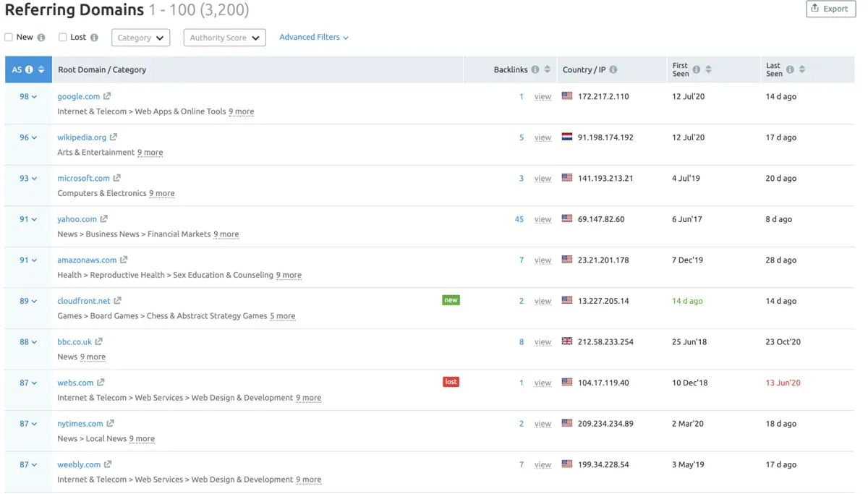Open external link icon next to google.com
Viewport: 868px width, 494px height.
pyautogui.click(x=107, y=96)
